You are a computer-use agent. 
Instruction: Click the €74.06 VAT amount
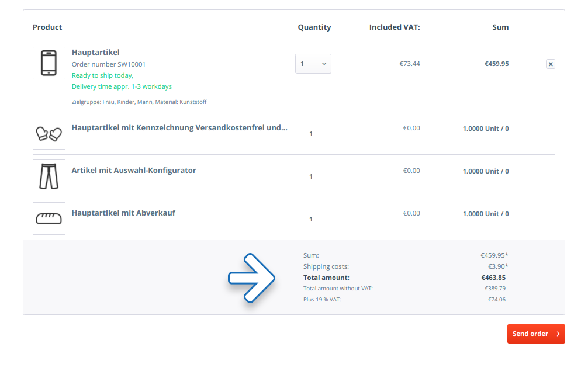tap(496, 300)
